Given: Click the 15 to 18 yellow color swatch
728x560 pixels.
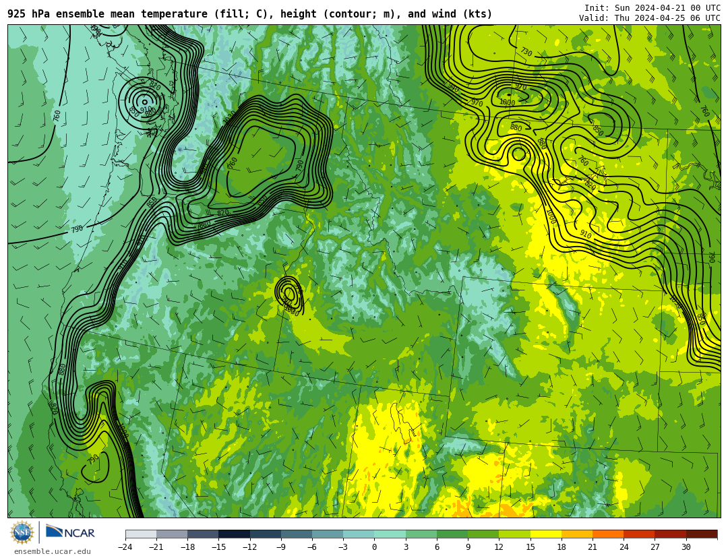Looking at the screenshot, I should click(x=545, y=534).
